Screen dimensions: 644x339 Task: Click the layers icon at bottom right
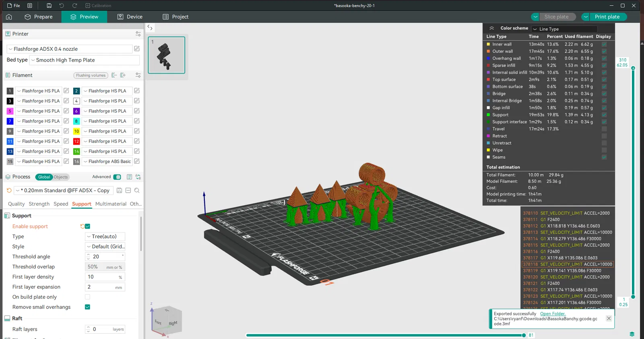pos(632,334)
